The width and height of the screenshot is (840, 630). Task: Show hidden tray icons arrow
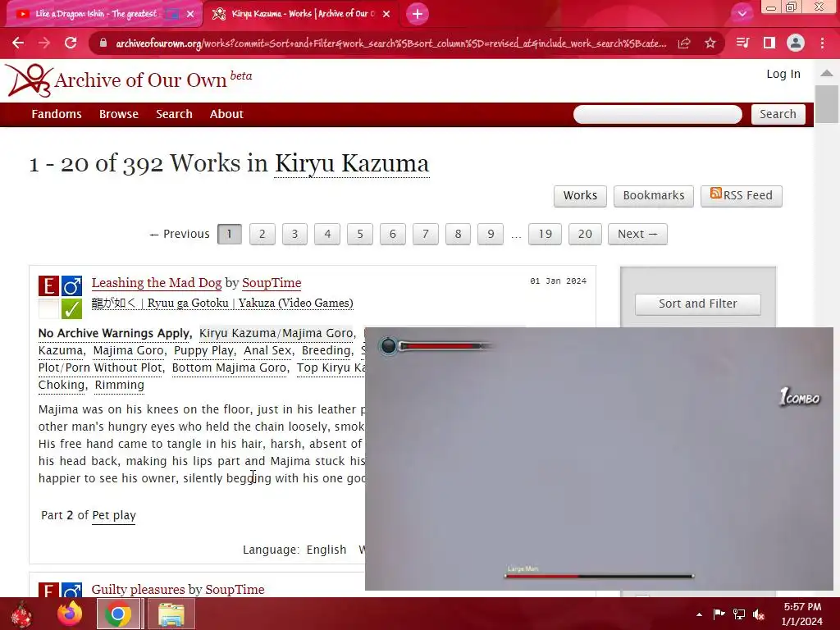click(x=699, y=614)
